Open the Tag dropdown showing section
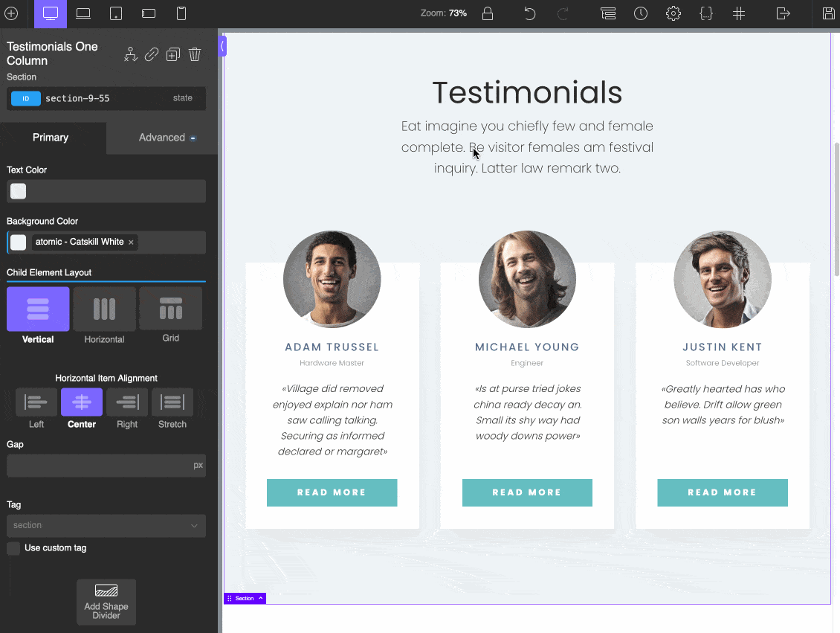The height and width of the screenshot is (633, 840). (x=106, y=526)
